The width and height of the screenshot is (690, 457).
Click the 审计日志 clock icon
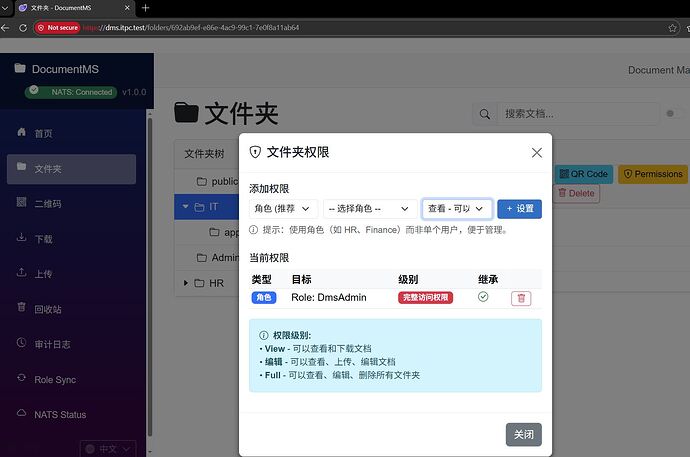(x=21, y=343)
